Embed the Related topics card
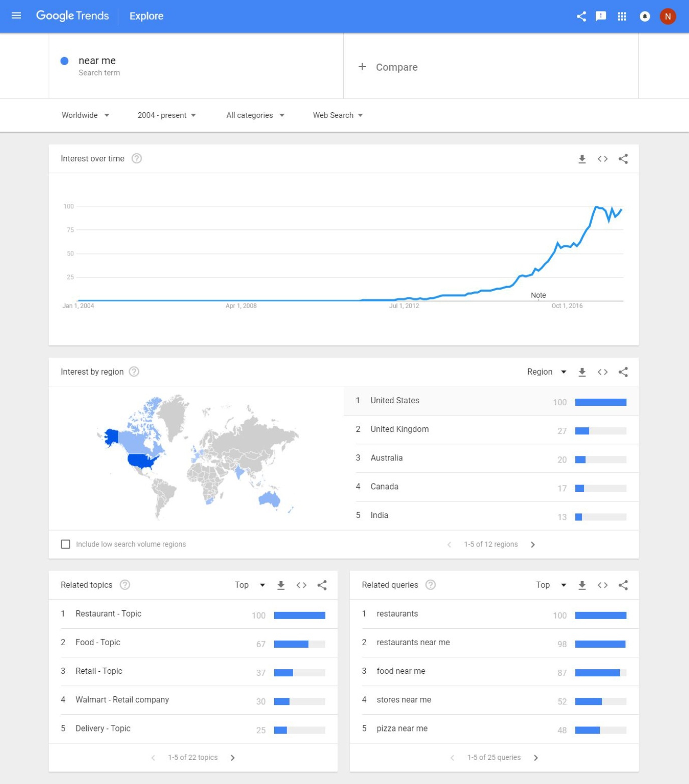Image resolution: width=689 pixels, height=784 pixels. coord(301,585)
